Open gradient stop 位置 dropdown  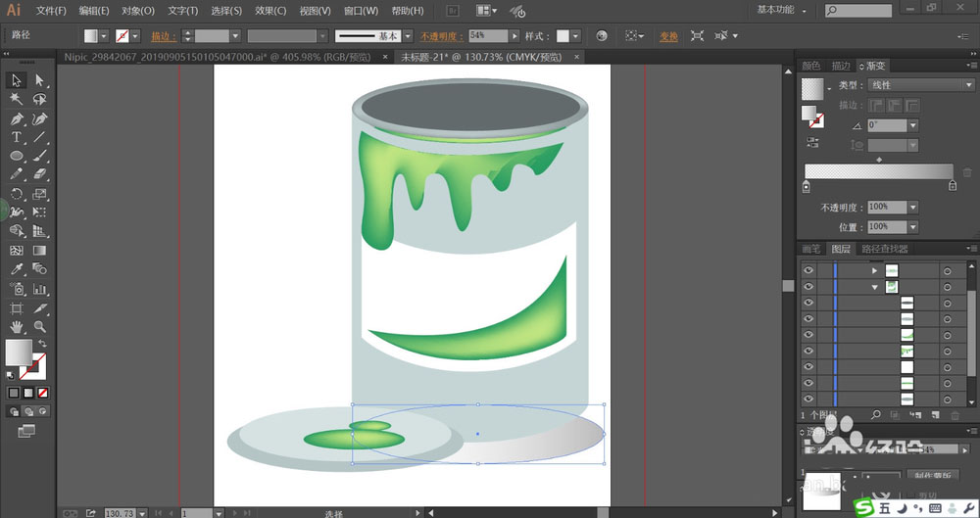pyautogui.click(x=913, y=227)
